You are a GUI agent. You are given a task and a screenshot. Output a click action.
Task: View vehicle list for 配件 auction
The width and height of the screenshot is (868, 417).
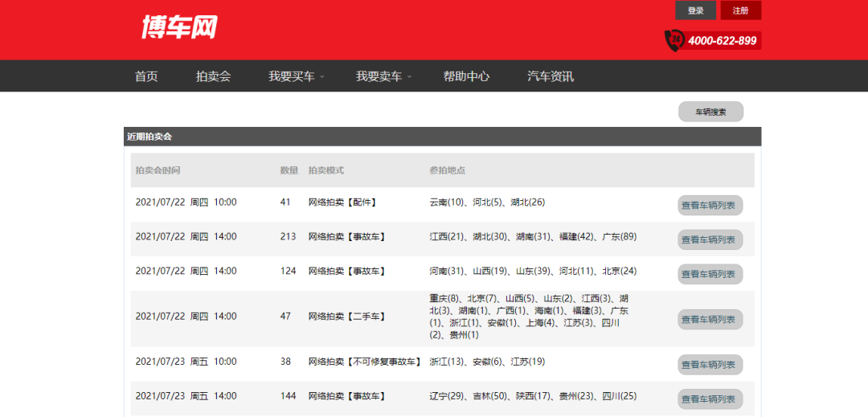coord(710,206)
